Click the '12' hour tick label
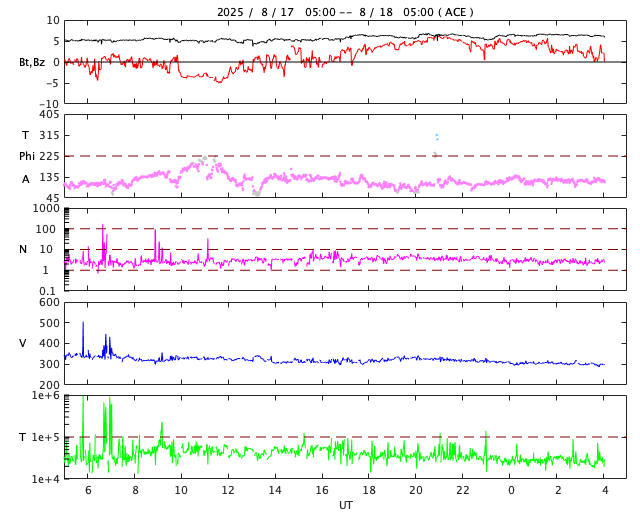The width and height of the screenshot is (640, 512). click(228, 490)
